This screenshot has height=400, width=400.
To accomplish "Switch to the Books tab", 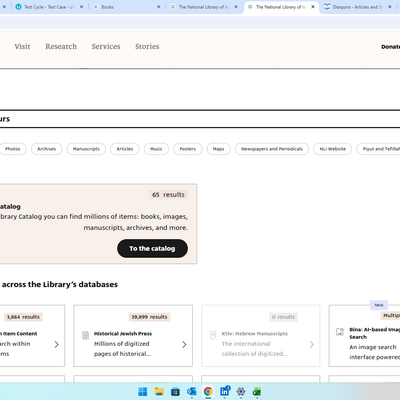I will 127,7.
